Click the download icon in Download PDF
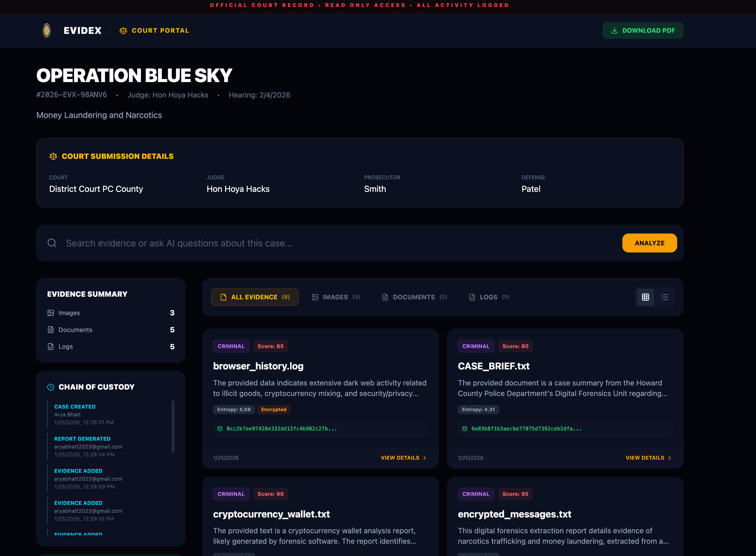Image resolution: width=756 pixels, height=556 pixels. [614, 31]
